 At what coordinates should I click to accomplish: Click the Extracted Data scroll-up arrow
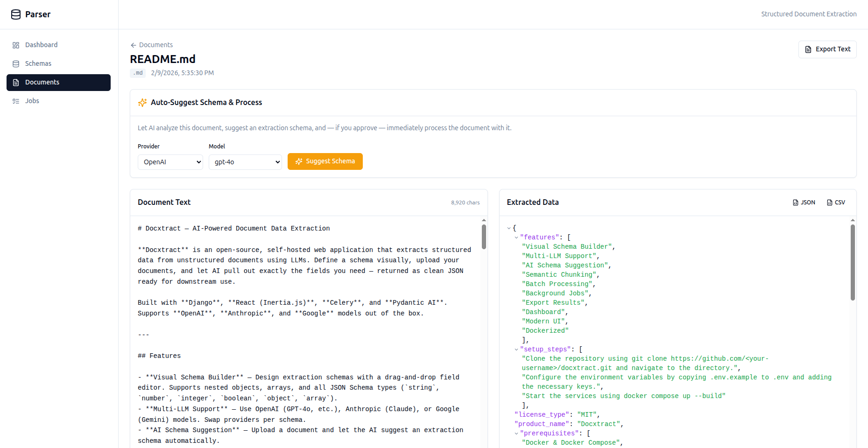pyautogui.click(x=853, y=220)
